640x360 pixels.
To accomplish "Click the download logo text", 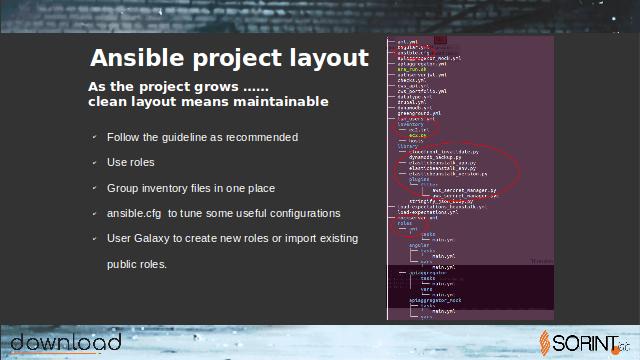I will (x=66, y=342).
